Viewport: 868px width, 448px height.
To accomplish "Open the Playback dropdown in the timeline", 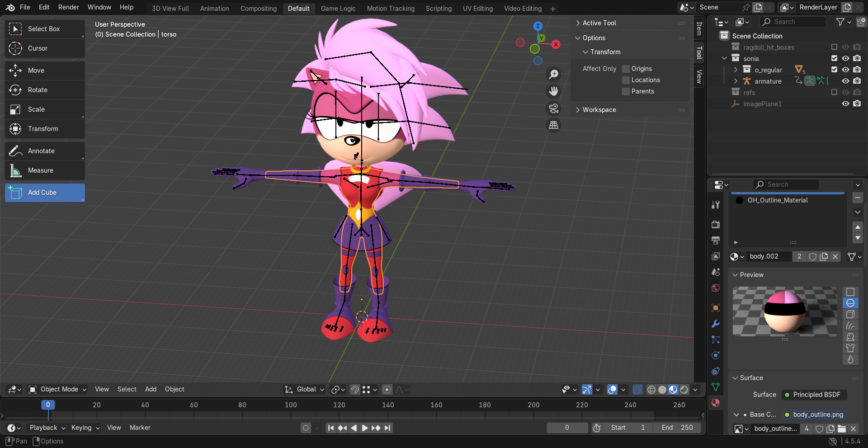I will click(x=47, y=428).
